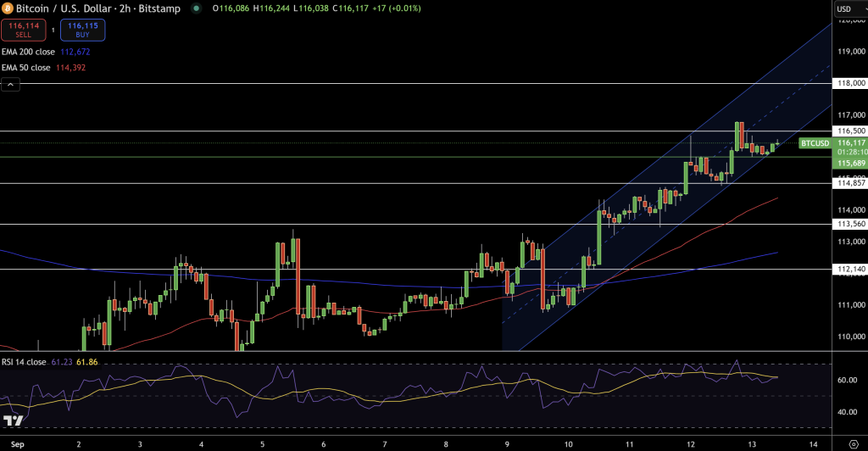Image resolution: width=868 pixels, height=451 pixels.
Task: Click the 114,857 price level label
Action: click(x=851, y=183)
